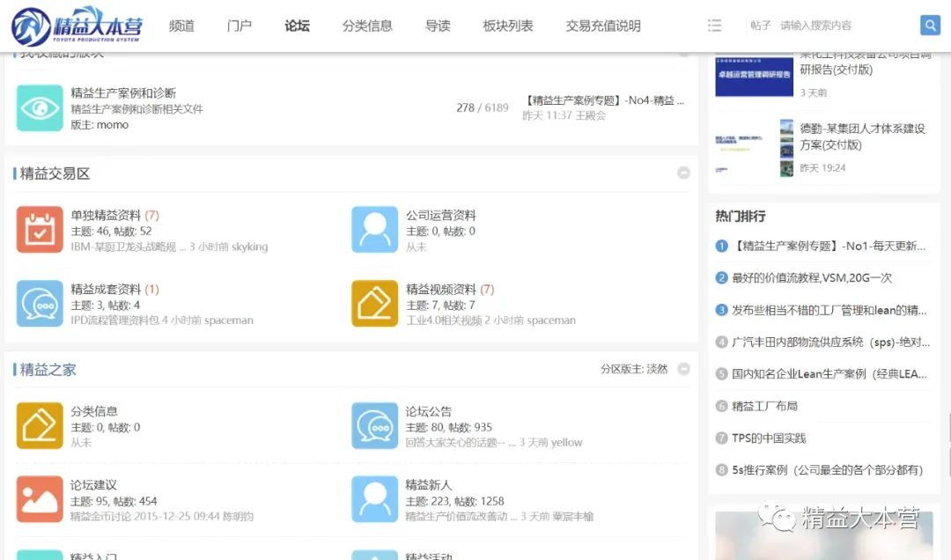Open the 工业4.0相关视频 post
The width and height of the screenshot is (951, 560).
444,321
